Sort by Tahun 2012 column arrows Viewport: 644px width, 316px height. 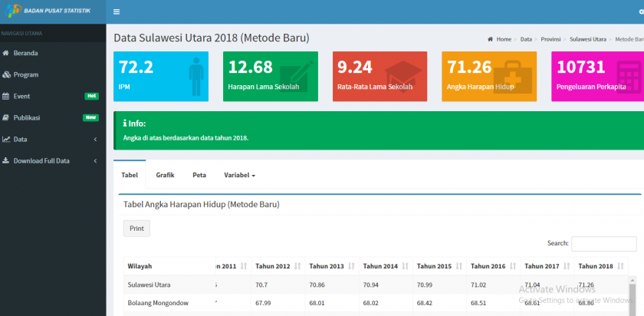click(x=298, y=266)
